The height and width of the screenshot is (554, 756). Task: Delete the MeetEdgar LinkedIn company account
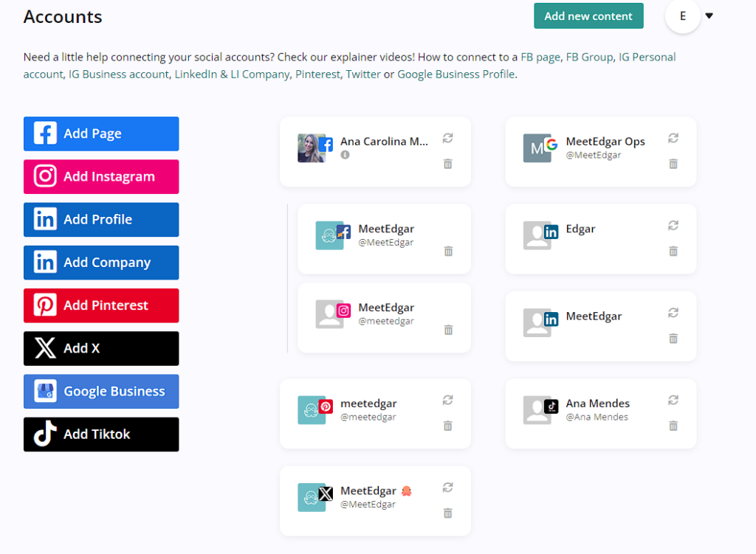click(x=673, y=339)
